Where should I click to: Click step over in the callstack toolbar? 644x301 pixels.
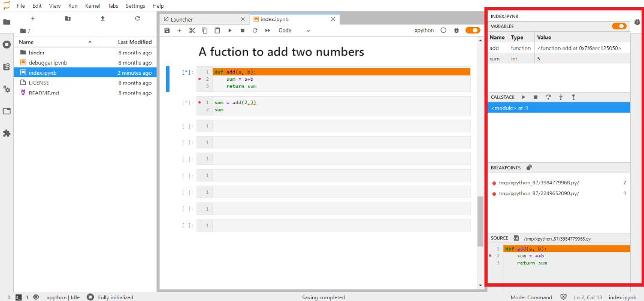point(548,97)
